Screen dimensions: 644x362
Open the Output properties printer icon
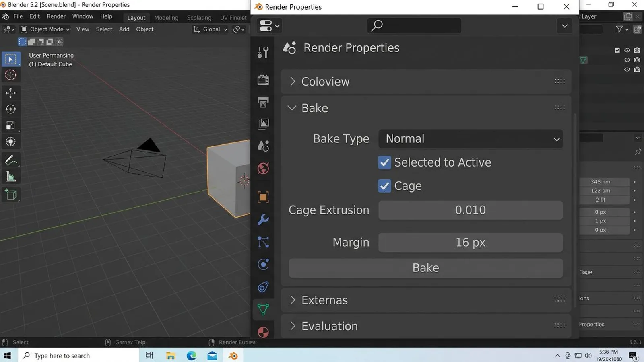(263, 102)
